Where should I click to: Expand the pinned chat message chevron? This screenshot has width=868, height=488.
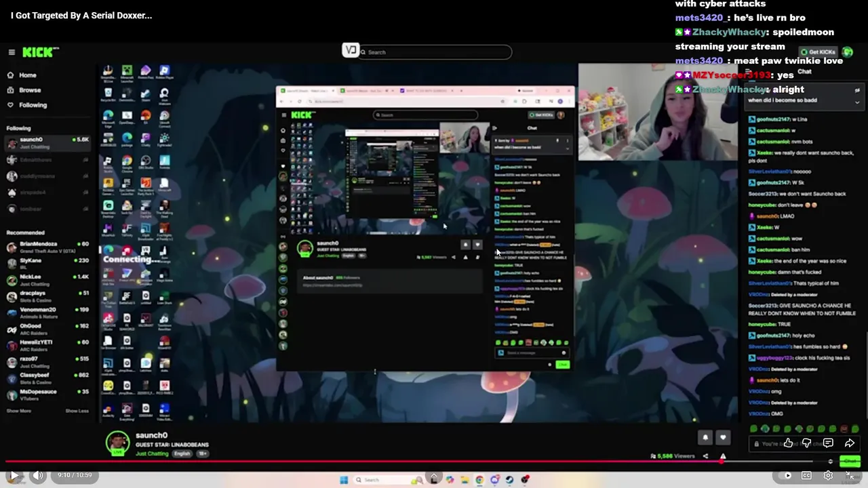click(857, 102)
